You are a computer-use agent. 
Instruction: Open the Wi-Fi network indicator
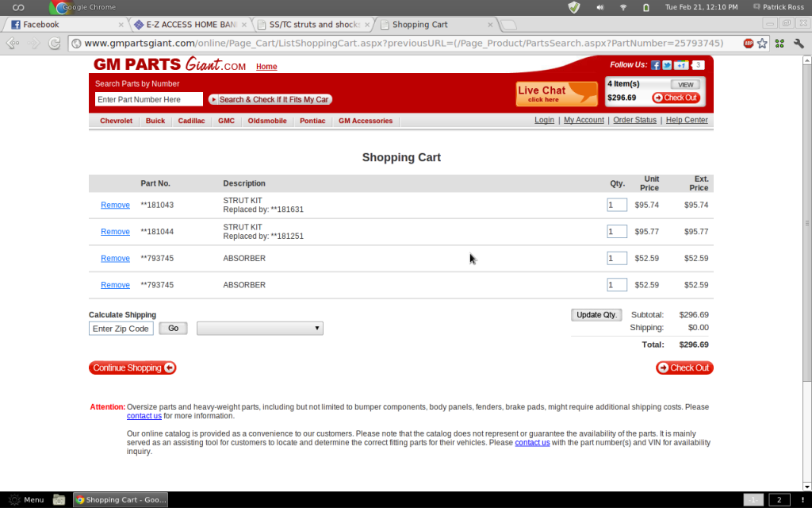click(623, 7)
